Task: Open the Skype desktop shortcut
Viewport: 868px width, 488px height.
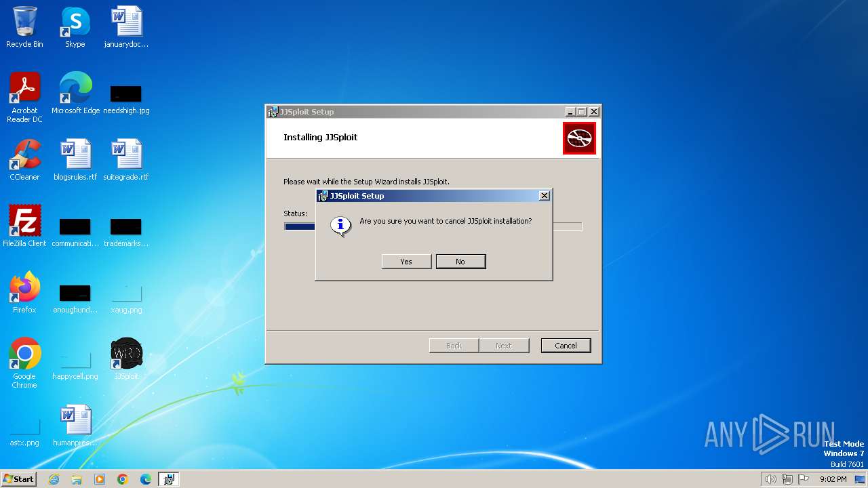Action: pos(75,27)
